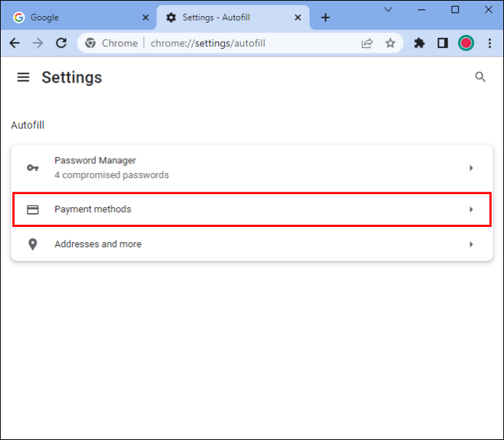
Task: Open the side panel icon
Action: (x=443, y=43)
